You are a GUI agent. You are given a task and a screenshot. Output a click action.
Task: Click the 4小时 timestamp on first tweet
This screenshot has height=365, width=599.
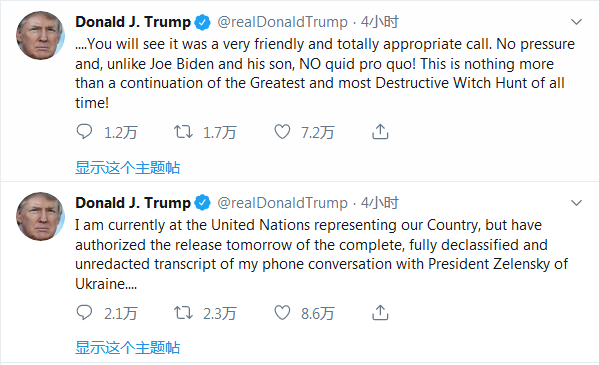coord(380,22)
